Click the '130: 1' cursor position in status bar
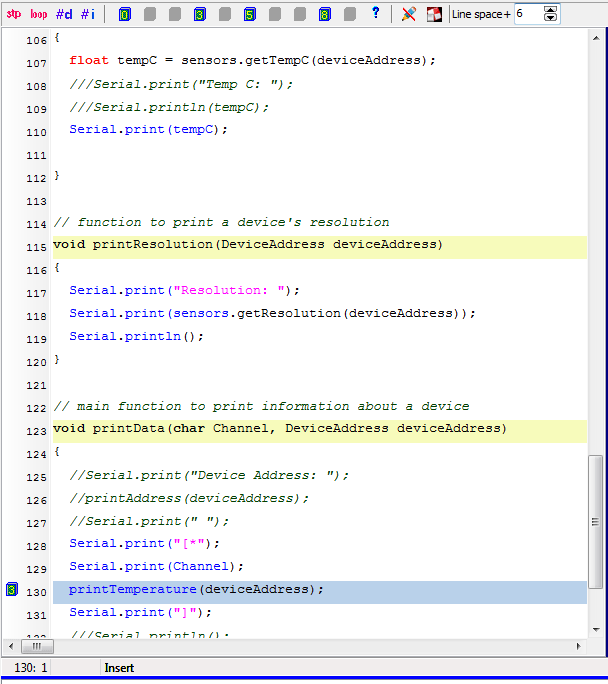The width and height of the screenshot is (608, 684). click(x=30, y=668)
